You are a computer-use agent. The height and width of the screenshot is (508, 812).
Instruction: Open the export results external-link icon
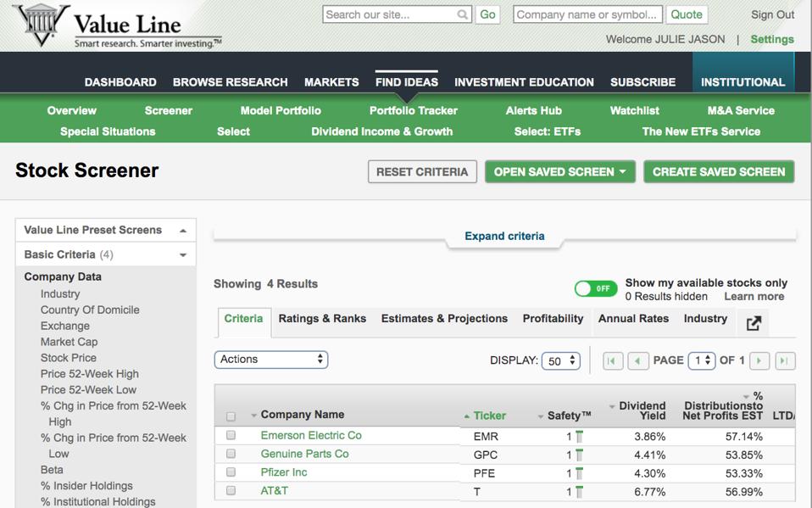click(x=753, y=322)
